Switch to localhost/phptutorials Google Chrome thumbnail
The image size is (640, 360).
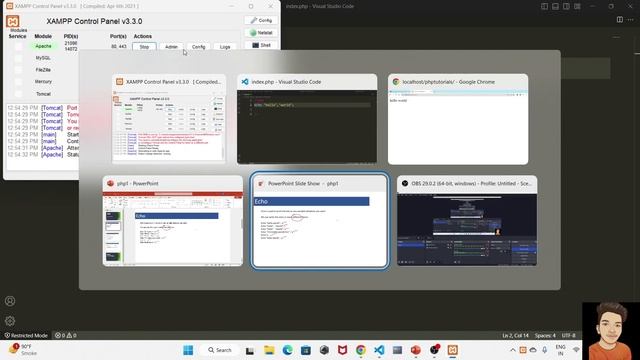(458, 119)
